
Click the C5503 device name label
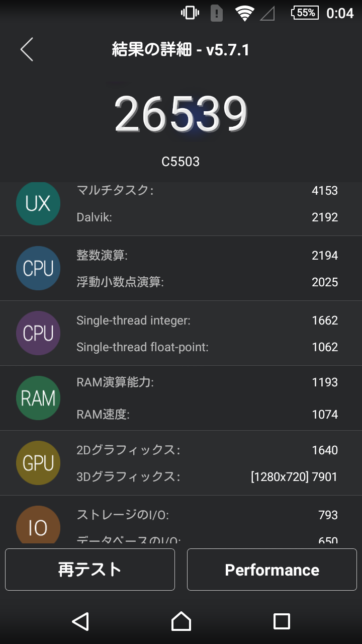click(181, 161)
